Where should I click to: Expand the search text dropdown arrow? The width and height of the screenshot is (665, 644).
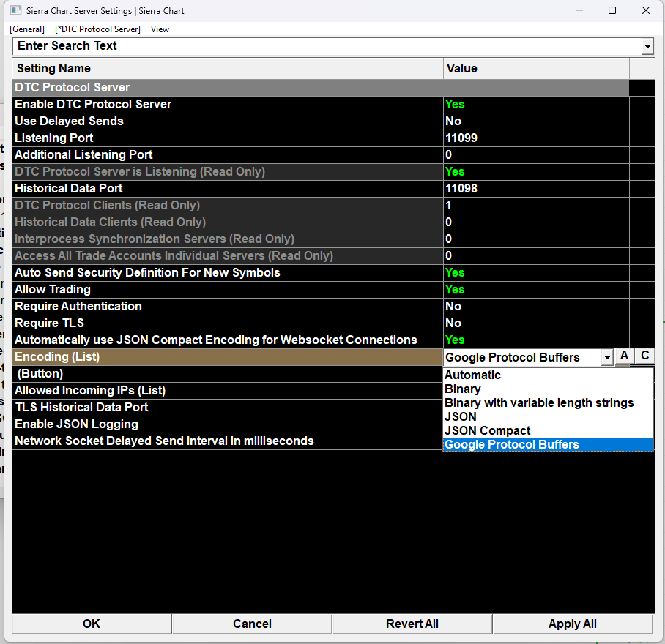(647, 46)
